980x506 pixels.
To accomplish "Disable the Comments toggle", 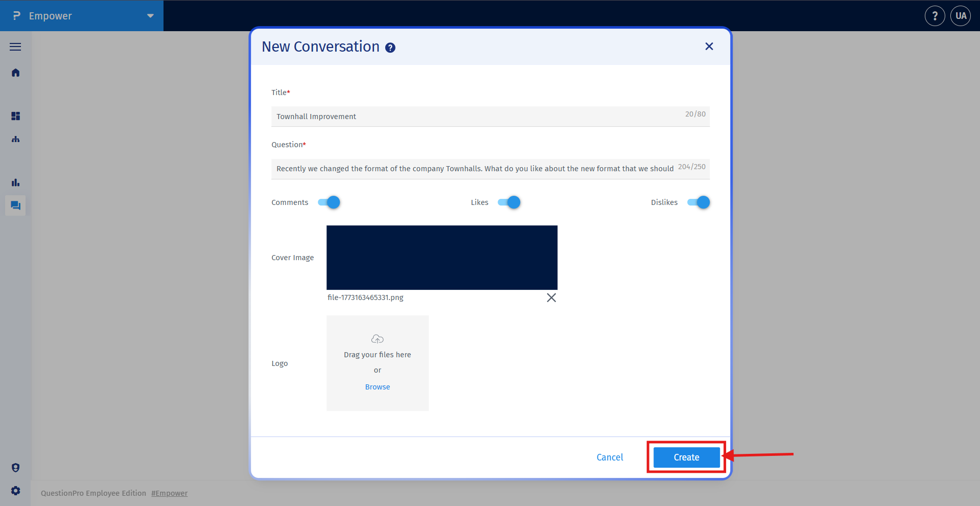I will click(329, 202).
